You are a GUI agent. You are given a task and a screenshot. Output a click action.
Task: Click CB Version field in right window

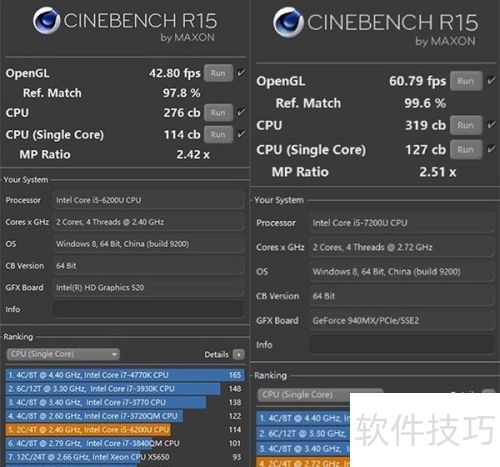pyautogui.click(x=402, y=296)
